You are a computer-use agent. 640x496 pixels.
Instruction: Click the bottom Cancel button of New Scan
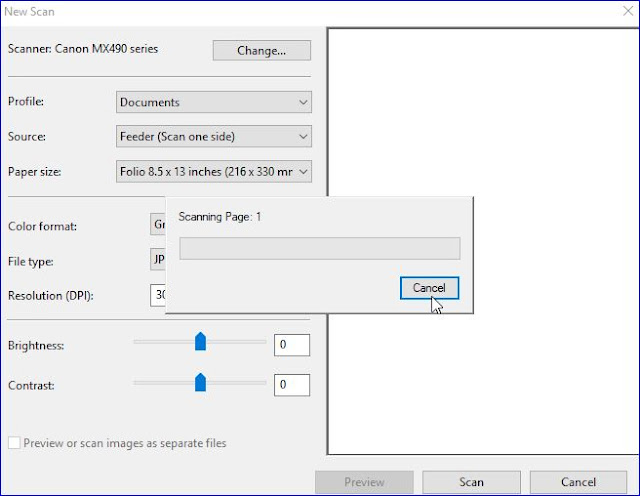[578, 482]
